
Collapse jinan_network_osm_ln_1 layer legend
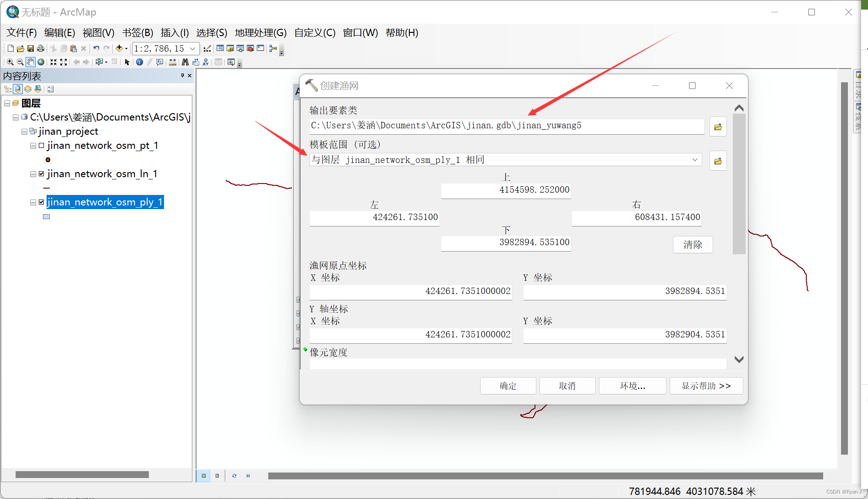(33, 174)
